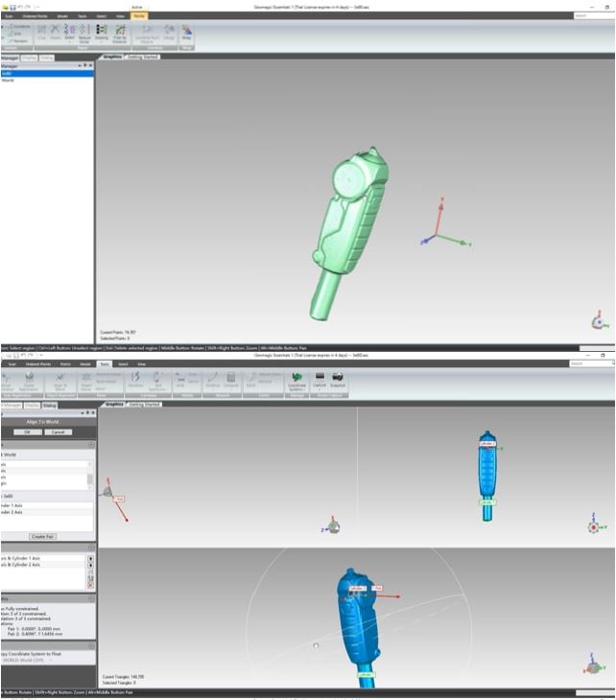Click the Cancel button in the Align dialog

click(x=57, y=432)
